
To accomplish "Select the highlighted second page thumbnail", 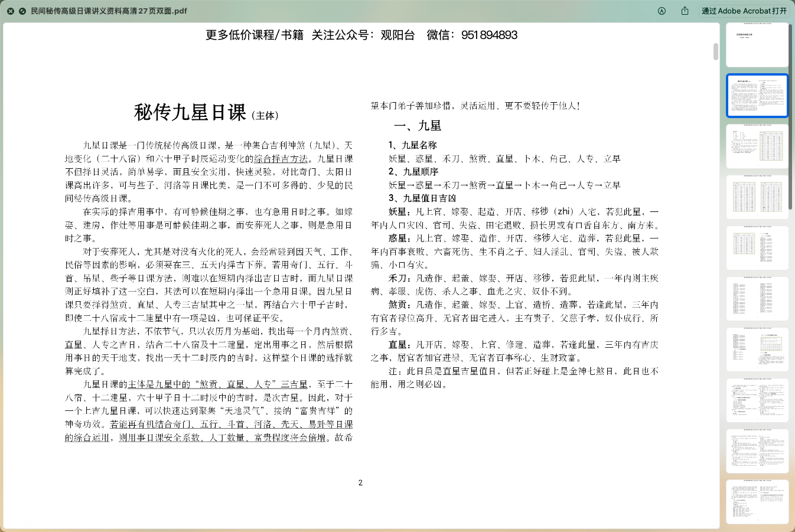I will [757, 96].
